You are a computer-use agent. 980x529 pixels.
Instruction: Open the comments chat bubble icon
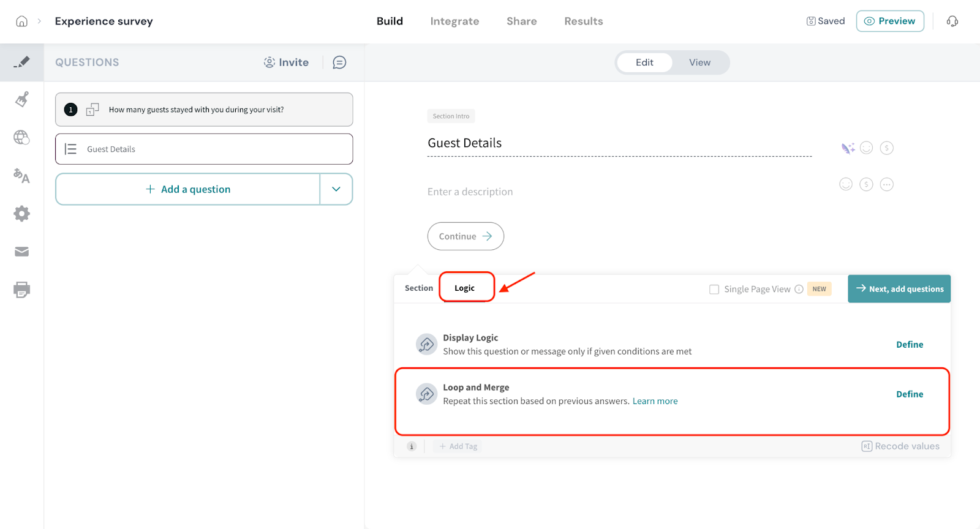(x=339, y=62)
